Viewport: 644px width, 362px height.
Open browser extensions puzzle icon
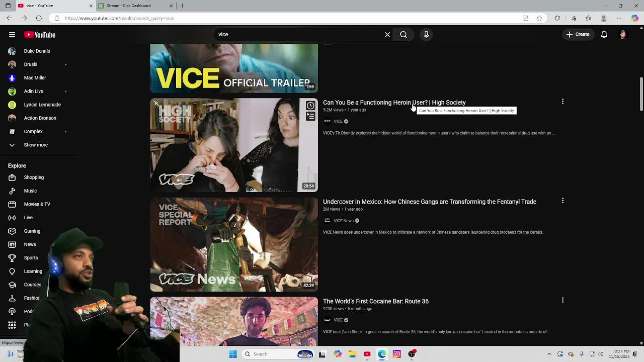coord(557,18)
